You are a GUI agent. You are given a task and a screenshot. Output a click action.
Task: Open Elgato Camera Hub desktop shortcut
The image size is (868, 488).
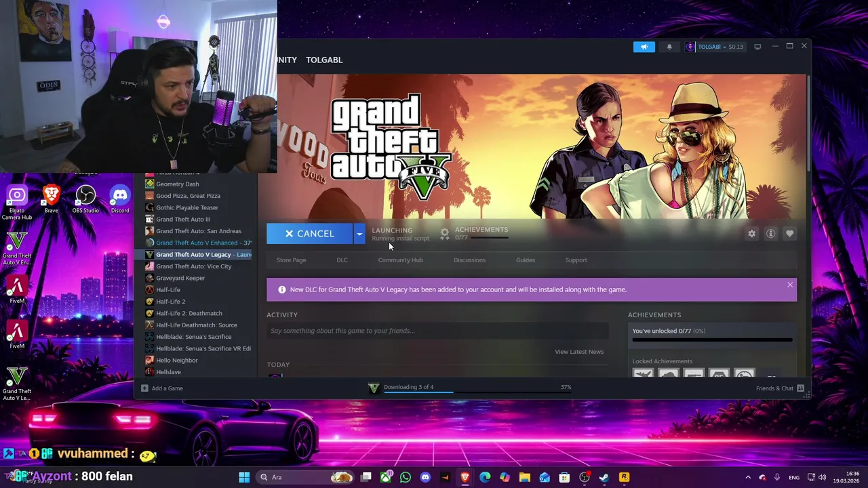tap(17, 203)
